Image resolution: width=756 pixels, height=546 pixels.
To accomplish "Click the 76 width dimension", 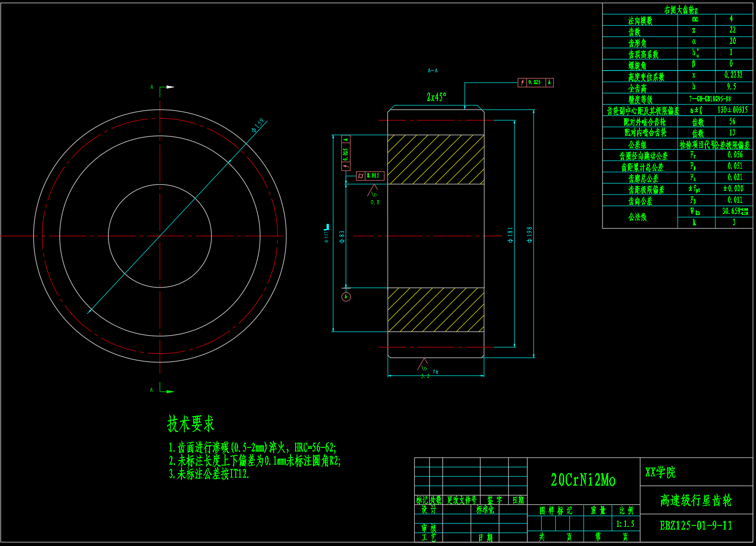I will 436,372.
